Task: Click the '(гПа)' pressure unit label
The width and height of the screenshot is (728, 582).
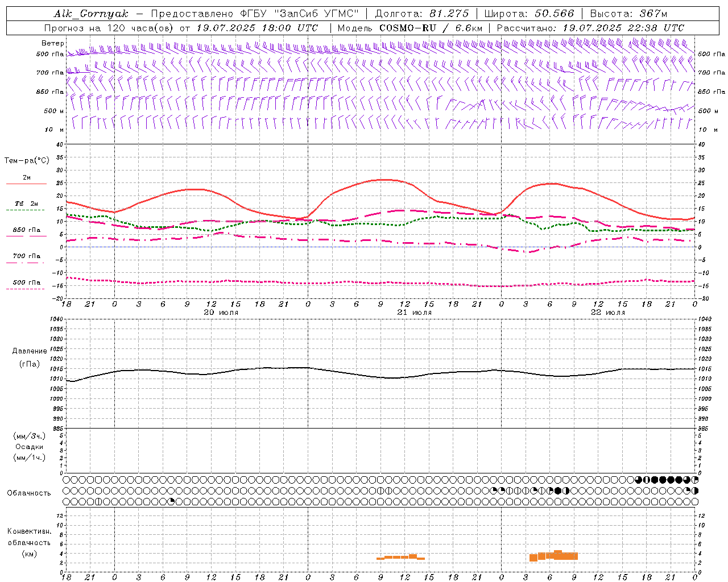Action: pyautogui.click(x=29, y=364)
